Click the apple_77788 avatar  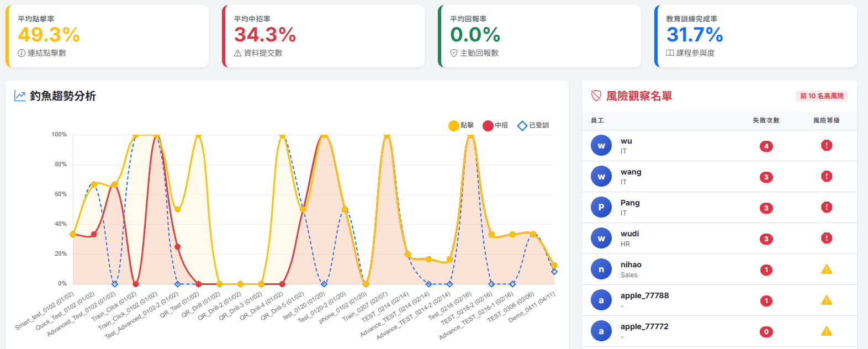[x=601, y=300]
